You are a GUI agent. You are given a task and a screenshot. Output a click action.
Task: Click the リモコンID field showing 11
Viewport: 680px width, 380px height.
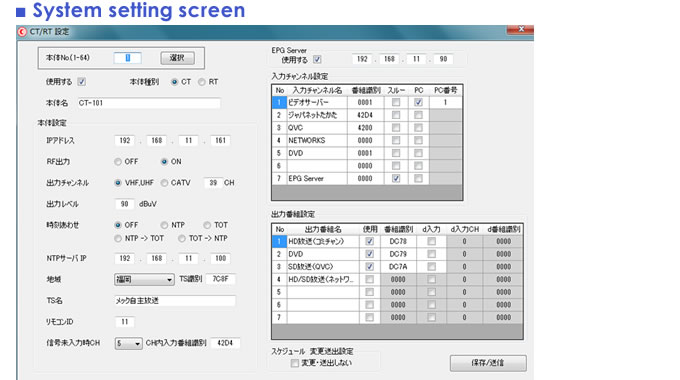tap(124, 321)
